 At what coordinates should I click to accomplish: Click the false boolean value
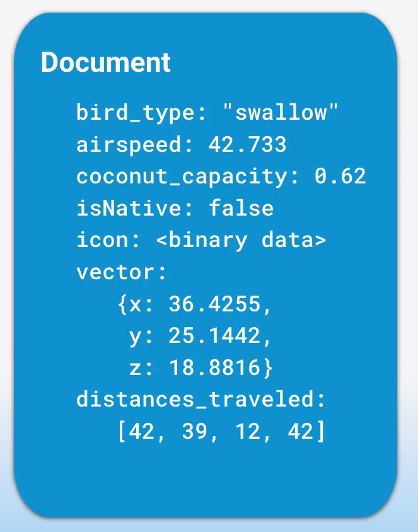(241, 207)
